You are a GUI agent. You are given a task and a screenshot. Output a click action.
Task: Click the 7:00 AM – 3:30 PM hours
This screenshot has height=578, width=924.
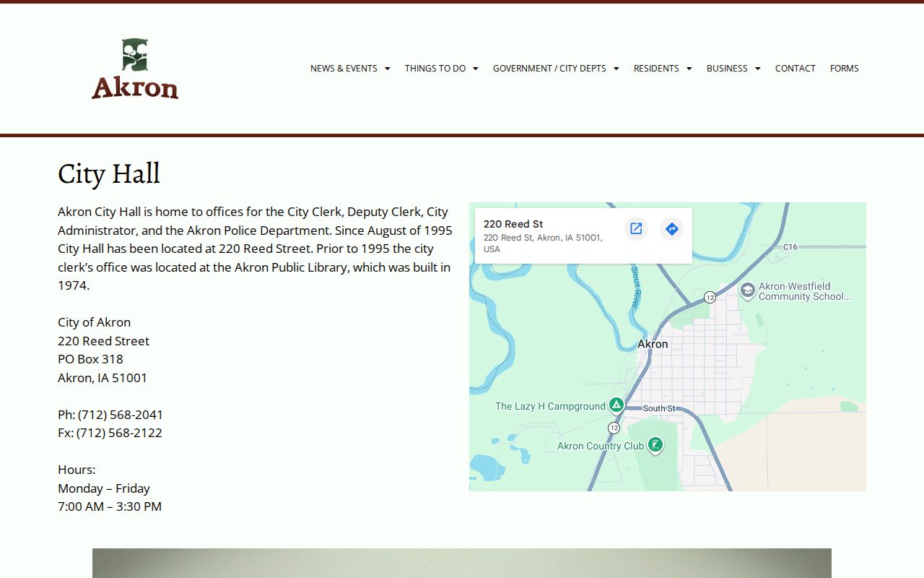coord(110,506)
